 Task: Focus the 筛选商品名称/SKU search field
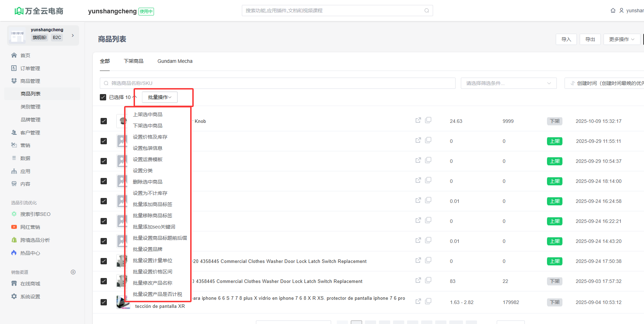[278, 83]
